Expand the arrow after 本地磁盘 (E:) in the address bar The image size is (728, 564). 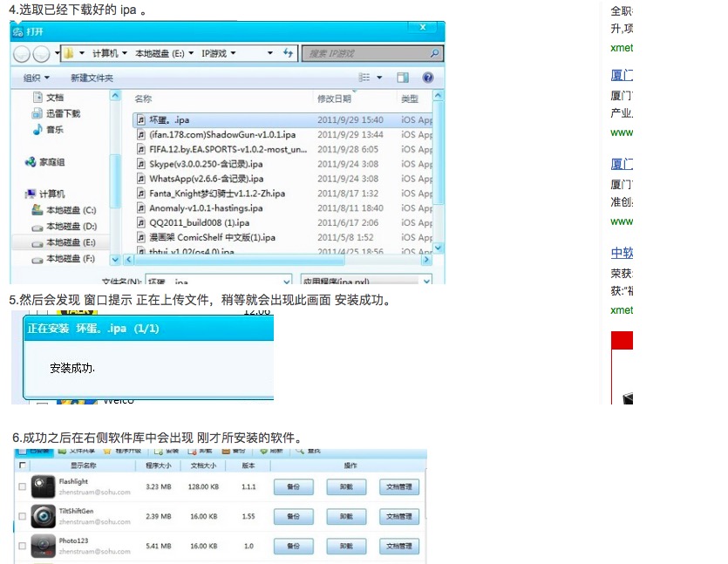(x=191, y=53)
